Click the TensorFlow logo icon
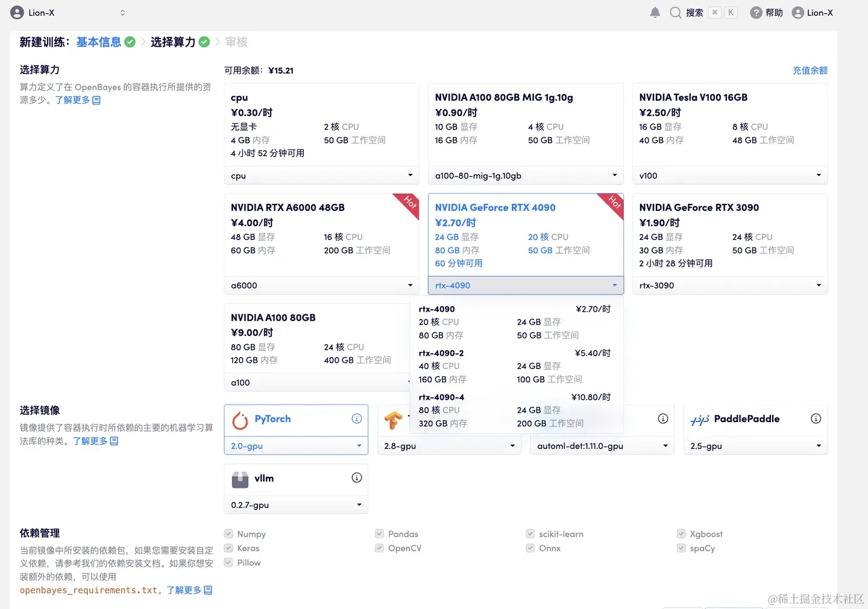The height and width of the screenshot is (609, 868). (x=394, y=420)
